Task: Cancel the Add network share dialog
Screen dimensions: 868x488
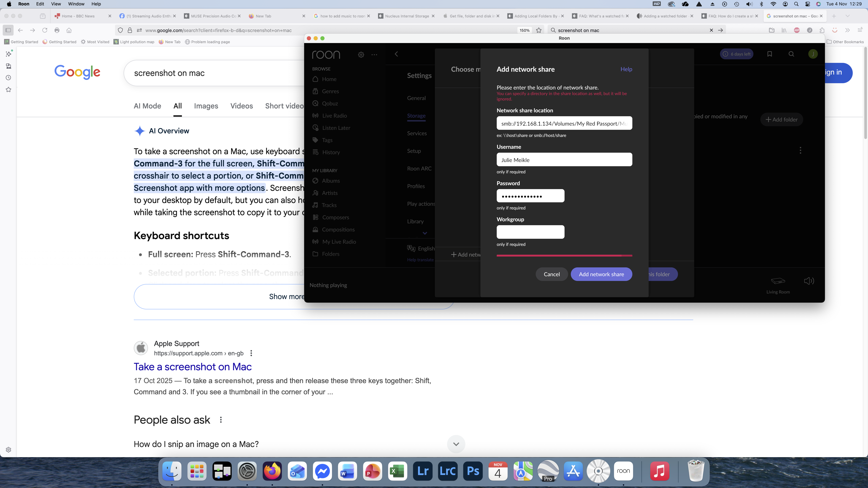Action: pyautogui.click(x=552, y=274)
